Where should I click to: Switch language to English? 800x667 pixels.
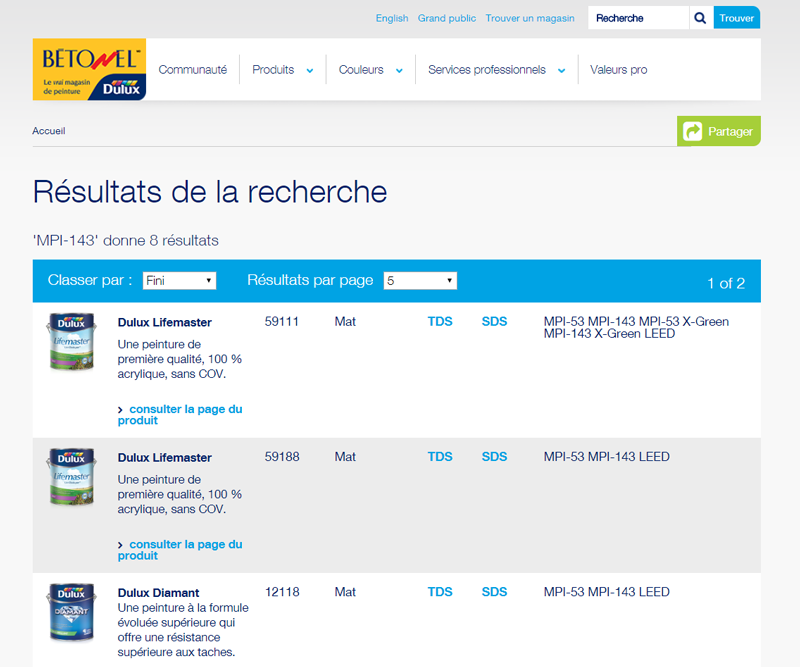tap(392, 18)
